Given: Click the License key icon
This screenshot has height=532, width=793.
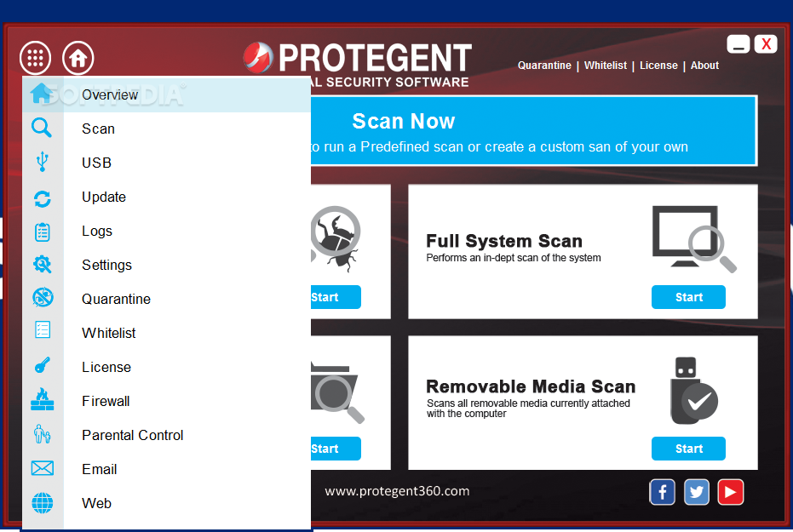Looking at the screenshot, I should [43, 365].
